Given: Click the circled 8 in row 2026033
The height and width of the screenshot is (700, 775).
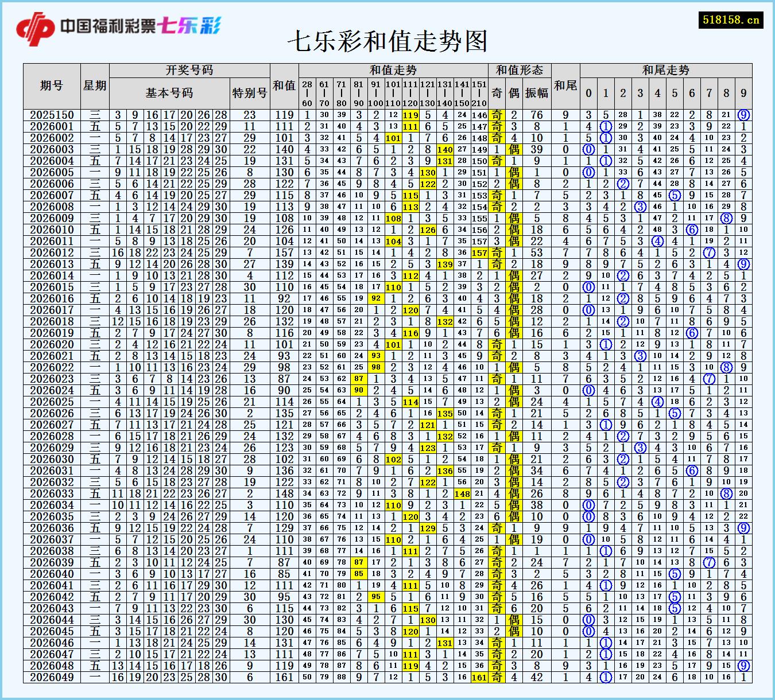Looking at the screenshot, I should [726, 494].
